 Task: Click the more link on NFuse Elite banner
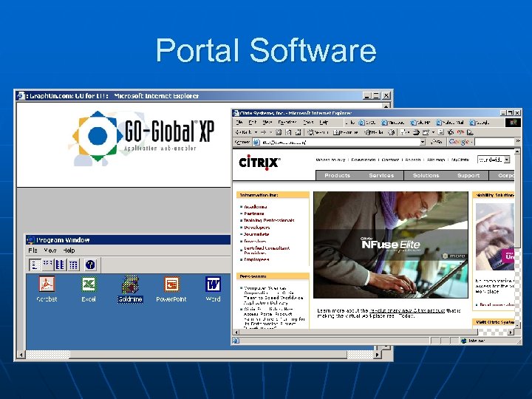tap(454, 256)
